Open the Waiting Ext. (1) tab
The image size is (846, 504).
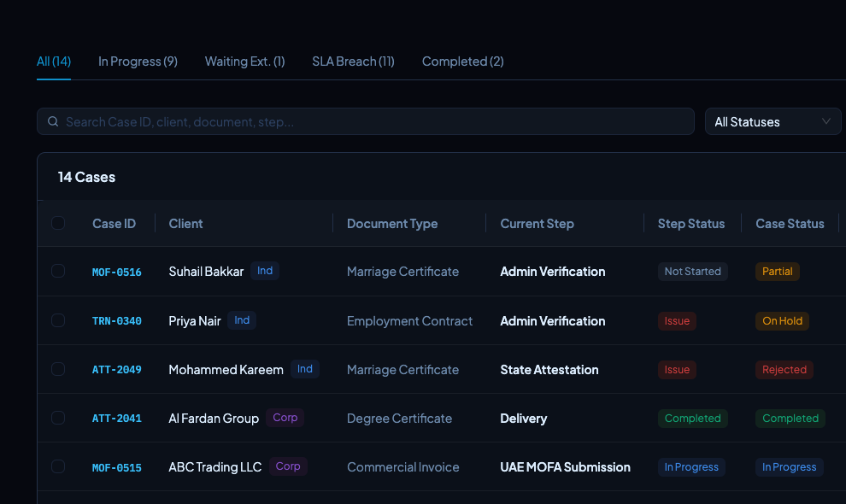click(x=244, y=62)
